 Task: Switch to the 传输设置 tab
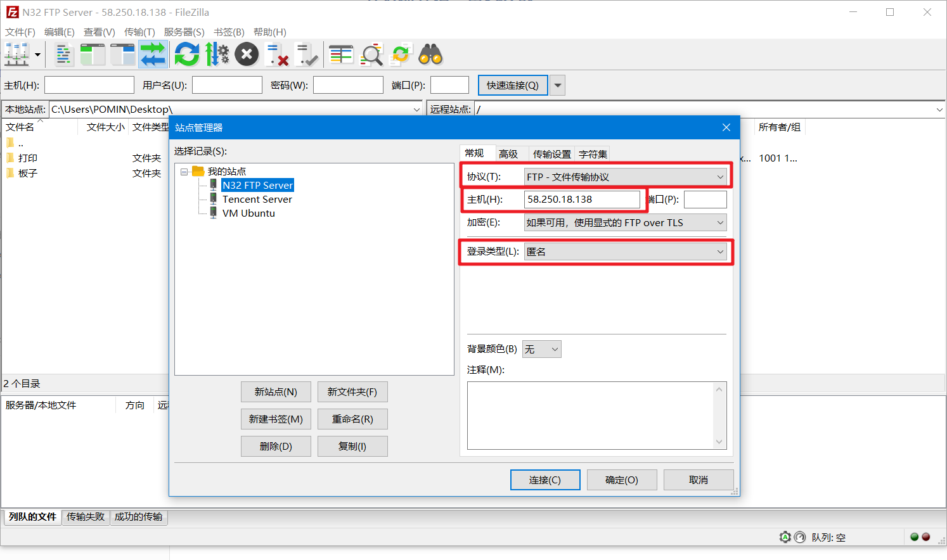[551, 154]
